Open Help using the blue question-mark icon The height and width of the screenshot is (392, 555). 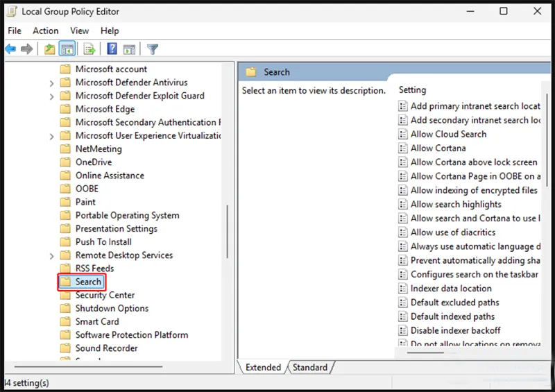112,49
